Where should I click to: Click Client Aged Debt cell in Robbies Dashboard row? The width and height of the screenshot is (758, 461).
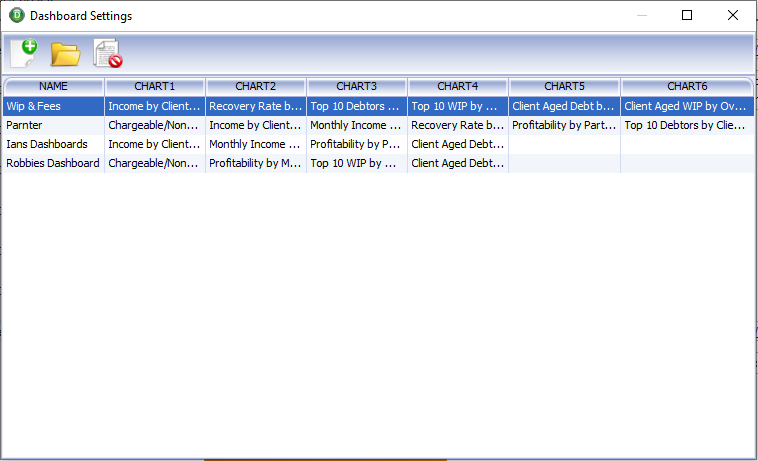[x=458, y=163]
